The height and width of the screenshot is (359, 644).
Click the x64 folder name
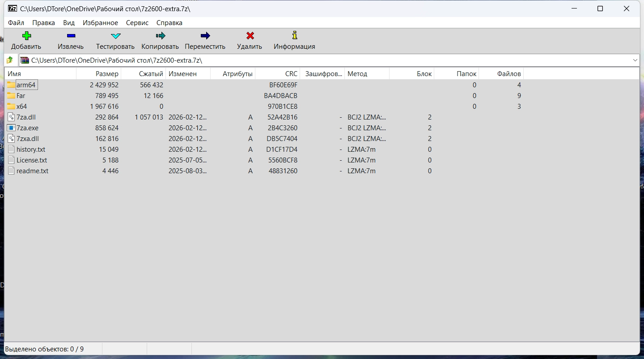click(x=22, y=107)
